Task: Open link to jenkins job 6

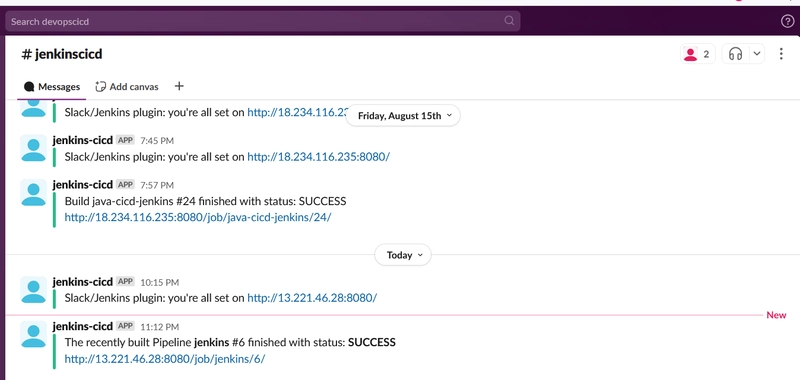Action: pyautogui.click(x=165, y=359)
